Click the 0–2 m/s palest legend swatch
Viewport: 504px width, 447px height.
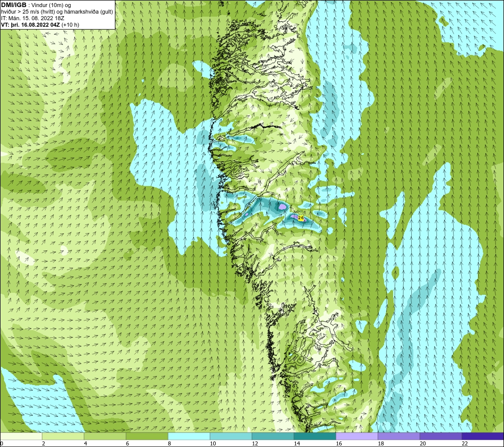(21, 436)
